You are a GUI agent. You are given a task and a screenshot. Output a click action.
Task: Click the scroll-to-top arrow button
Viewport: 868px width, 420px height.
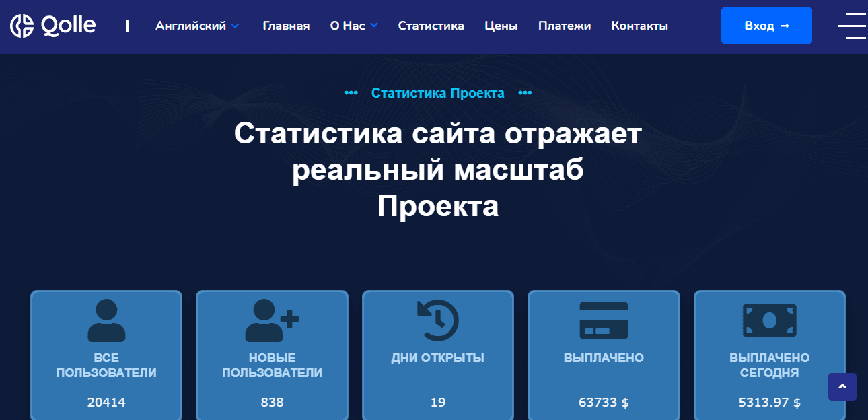coord(842,387)
